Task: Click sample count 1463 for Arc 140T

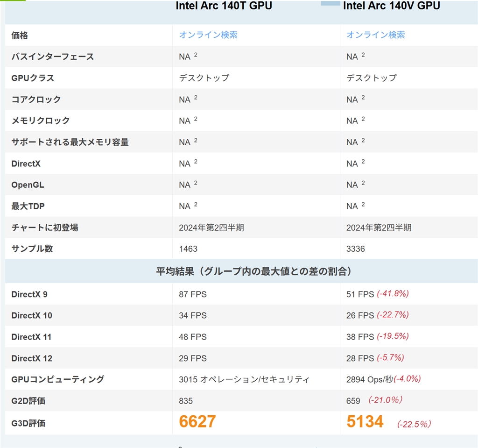Action: coord(188,249)
